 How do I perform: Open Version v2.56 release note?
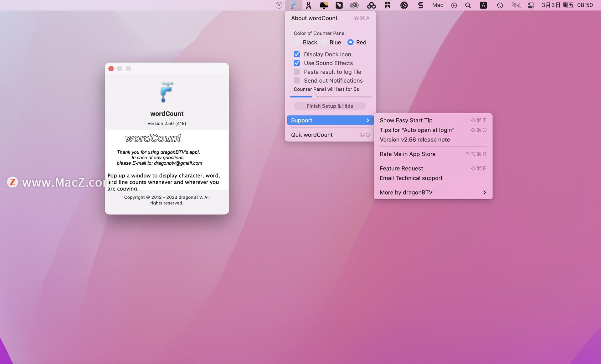coord(433,140)
